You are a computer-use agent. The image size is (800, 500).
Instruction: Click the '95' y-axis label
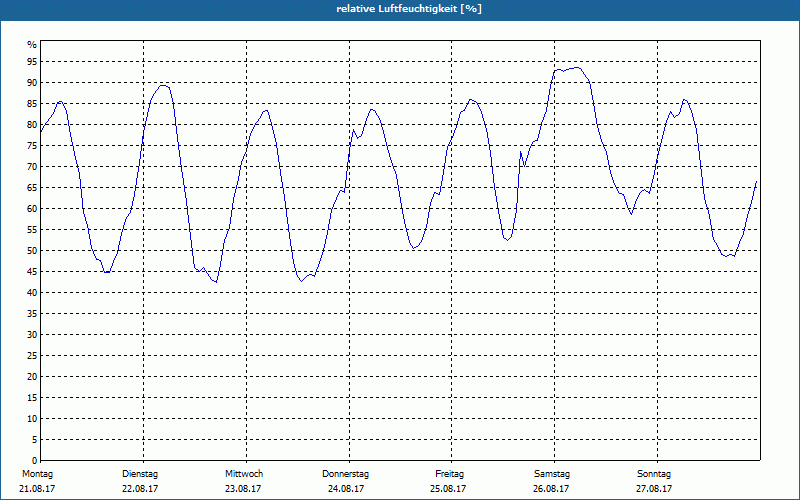pos(32,62)
